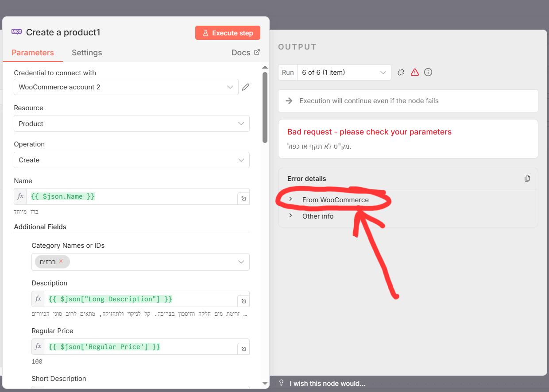Click the Create a product1 node title
The height and width of the screenshot is (392, 549).
coord(63,32)
